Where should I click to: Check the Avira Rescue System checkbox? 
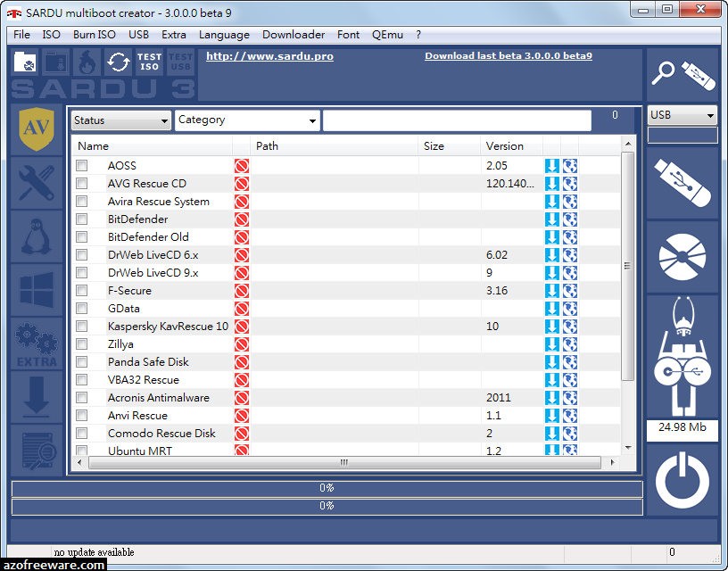coord(82,201)
